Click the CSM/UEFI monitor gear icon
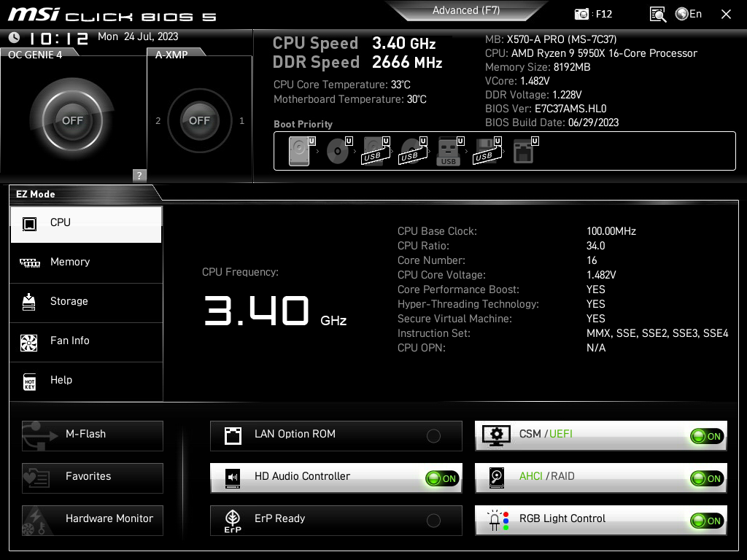This screenshot has height=560, width=747. [496, 435]
